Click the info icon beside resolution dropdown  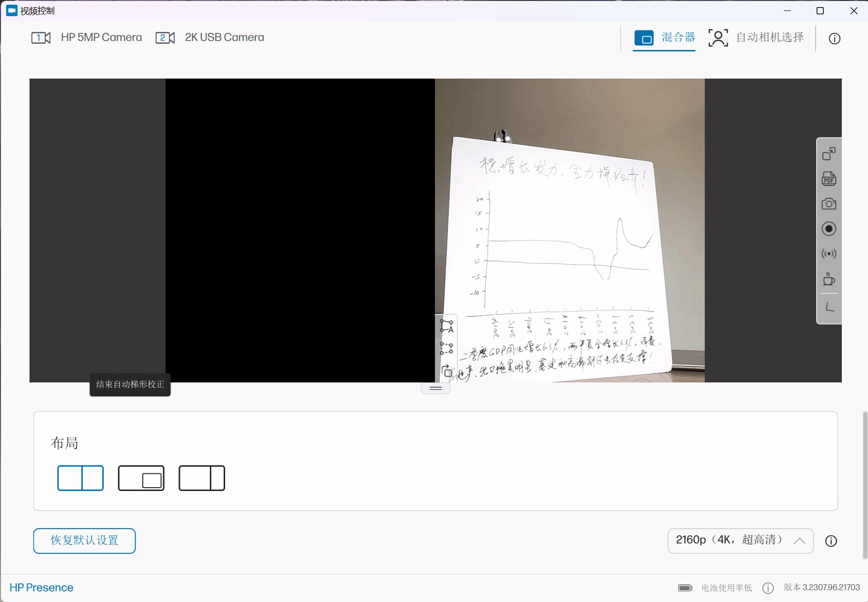coord(831,541)
